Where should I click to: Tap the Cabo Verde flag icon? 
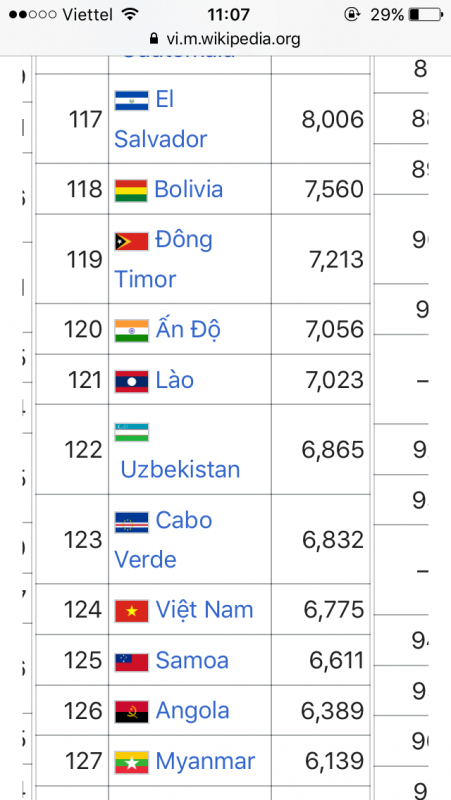click(x=132, y=522)
